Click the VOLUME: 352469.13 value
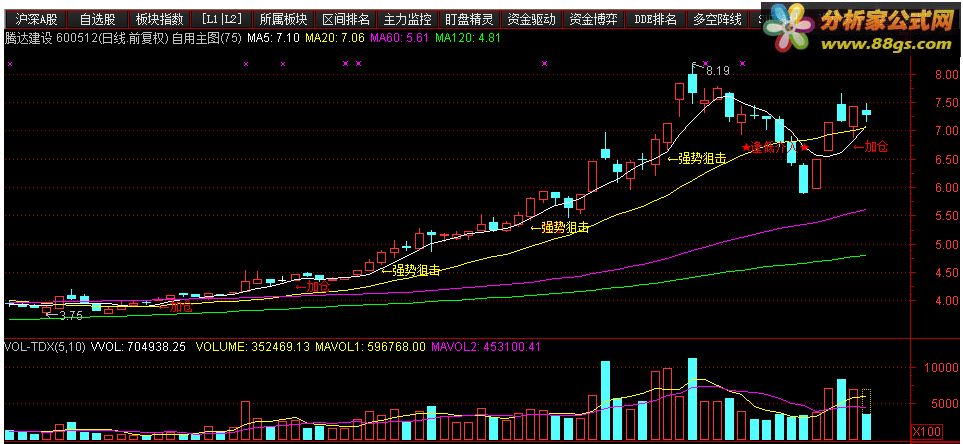 coord(252,347)
